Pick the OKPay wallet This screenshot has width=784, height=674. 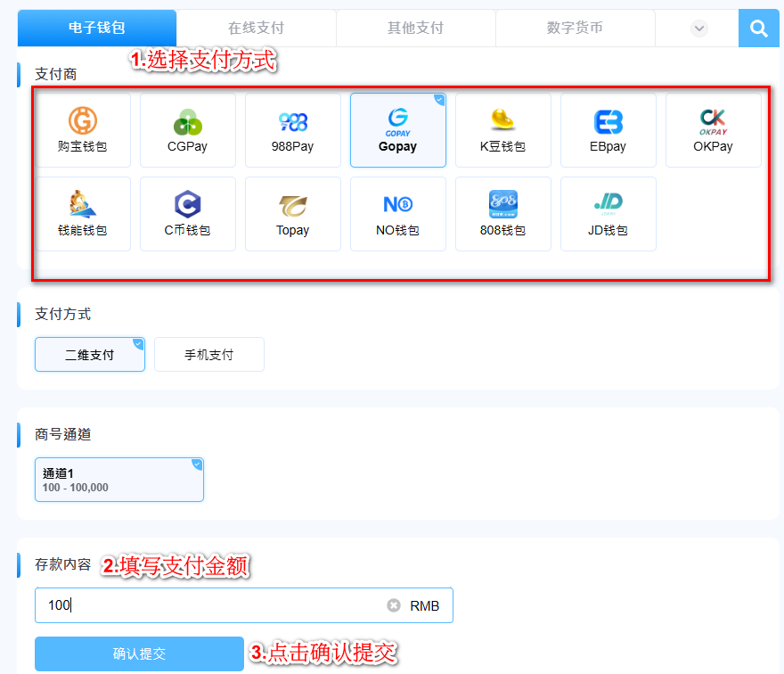pos(713,130)
